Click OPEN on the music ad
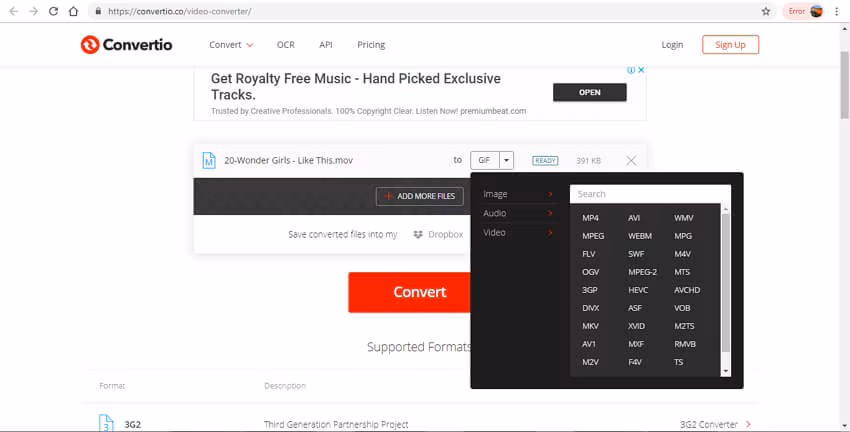The image size is (850, 432). tap(590, 92)
